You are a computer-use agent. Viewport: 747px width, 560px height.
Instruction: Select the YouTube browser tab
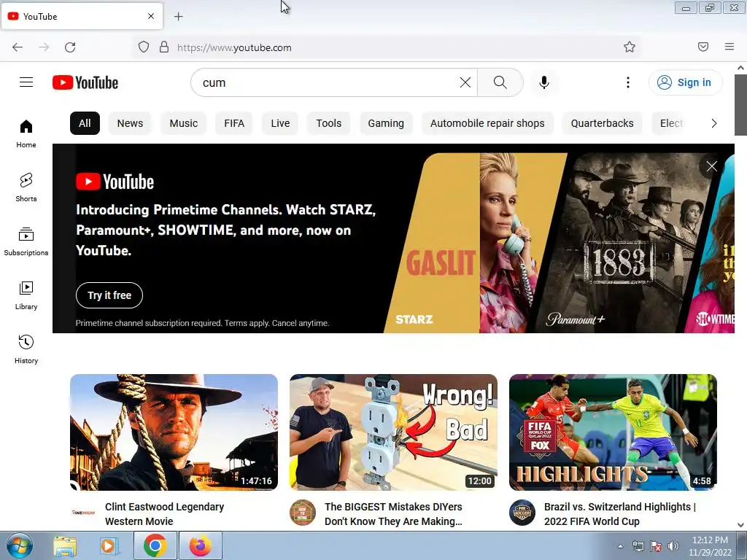[x=82, y=16]
